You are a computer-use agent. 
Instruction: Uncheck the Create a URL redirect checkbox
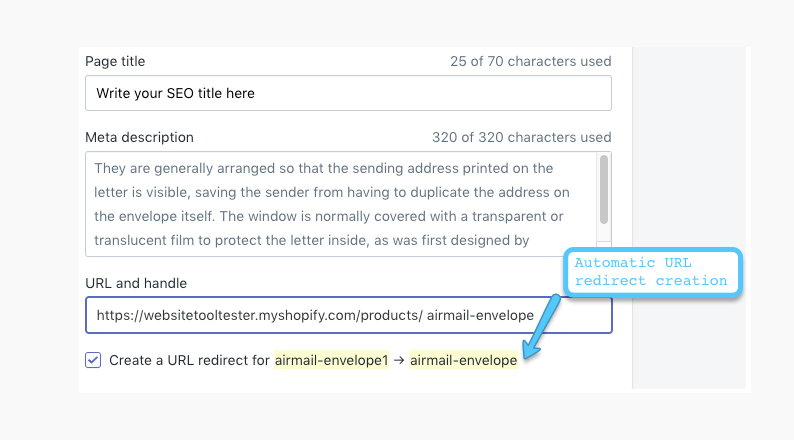click(93, 360)
